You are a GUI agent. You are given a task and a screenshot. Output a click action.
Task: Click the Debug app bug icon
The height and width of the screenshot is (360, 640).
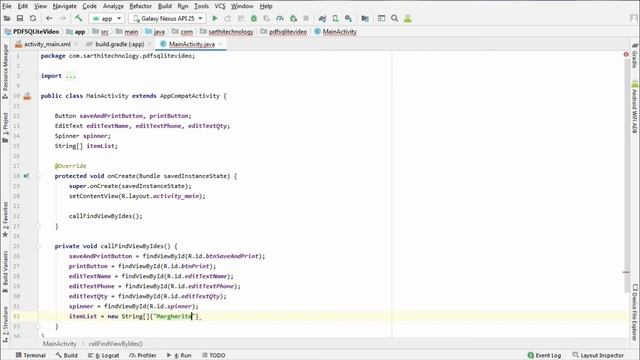[x=254, y=18]
